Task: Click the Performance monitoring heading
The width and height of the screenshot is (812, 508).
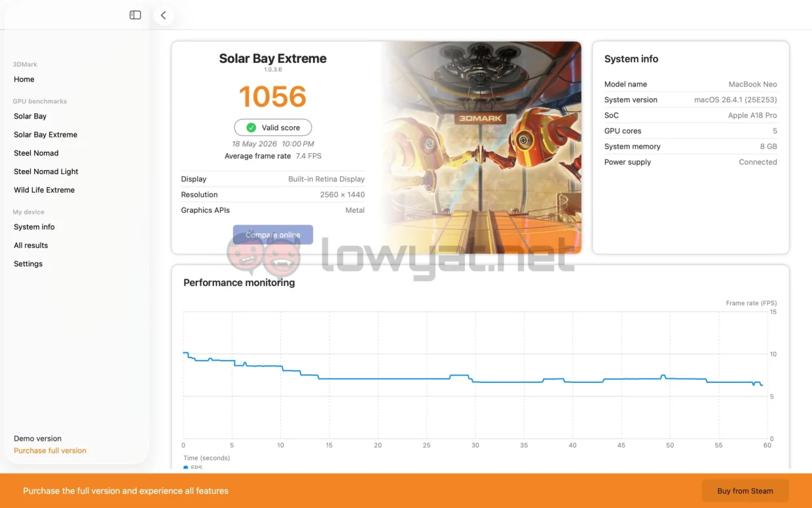Action: (239, 283)
